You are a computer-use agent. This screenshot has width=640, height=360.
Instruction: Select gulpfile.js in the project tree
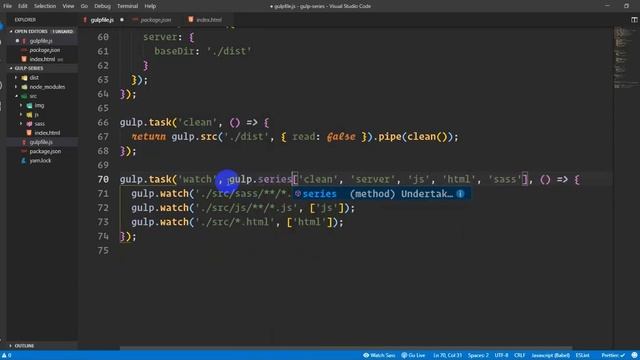point(41,142)
